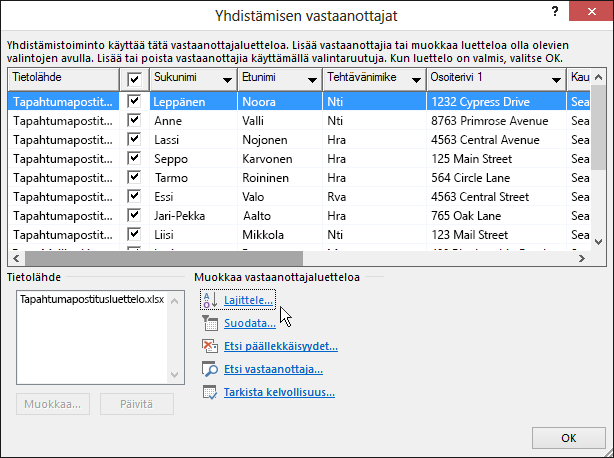
Task: Select the cell Mikkola
Action: click(280, 234)
